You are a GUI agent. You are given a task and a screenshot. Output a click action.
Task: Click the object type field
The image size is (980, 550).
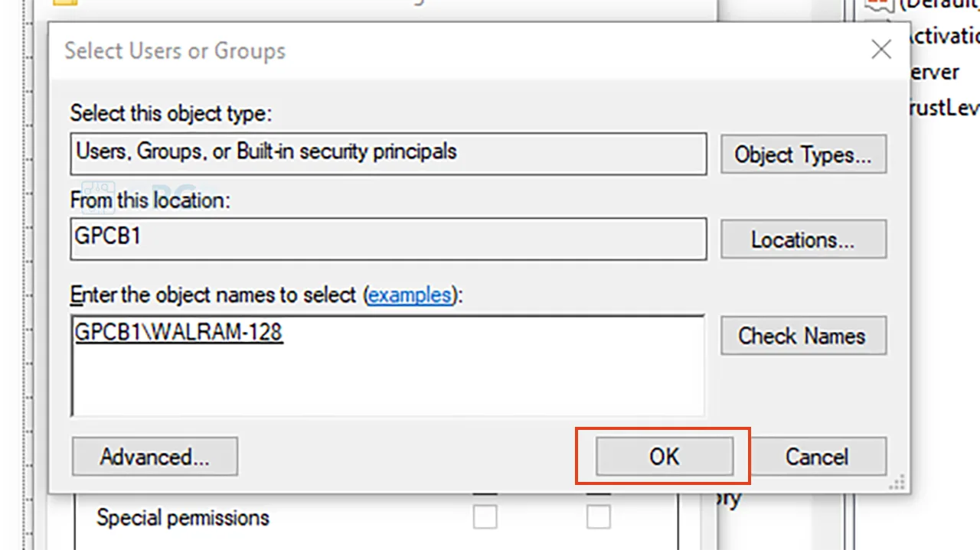pyautogui.click(x=388, y=153)
